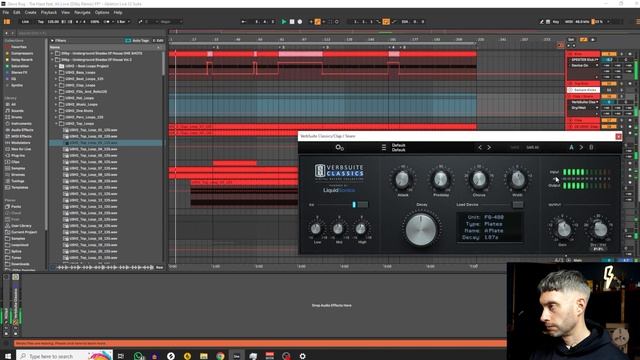Click the browser Edit button
Image resolution: width=640 pixels, height=360 pixels.
158,40
